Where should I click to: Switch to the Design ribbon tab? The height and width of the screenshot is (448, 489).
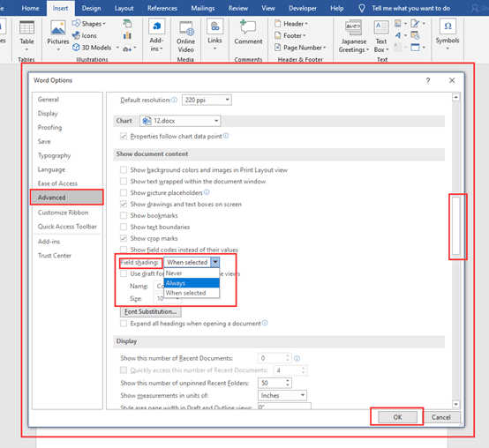(x=91, y=8)
